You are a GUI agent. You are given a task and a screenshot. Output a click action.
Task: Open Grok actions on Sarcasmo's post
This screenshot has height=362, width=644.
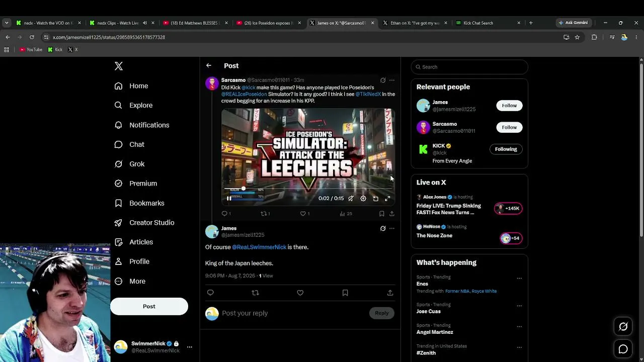(x=383, y=80)
